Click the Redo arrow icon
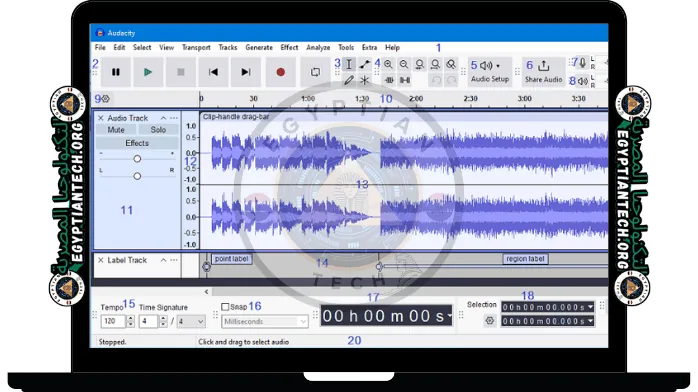This screenshot has height=392, width=698. point(451,80)
